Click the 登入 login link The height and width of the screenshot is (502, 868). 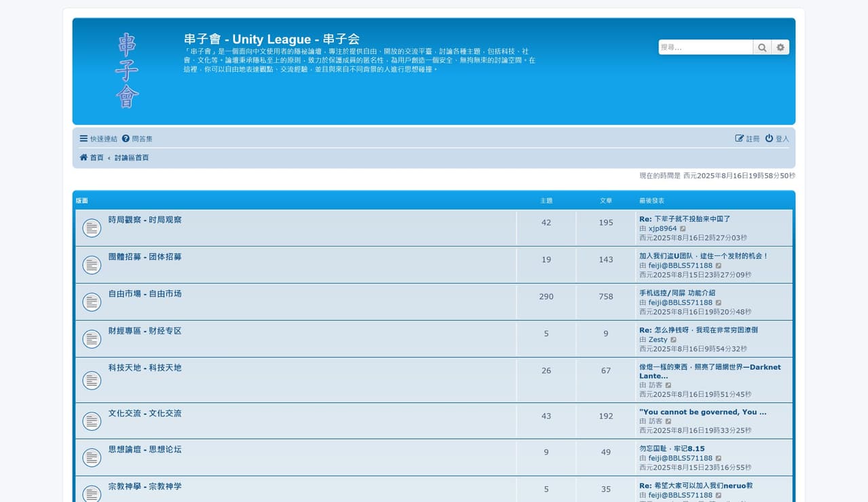777,139
